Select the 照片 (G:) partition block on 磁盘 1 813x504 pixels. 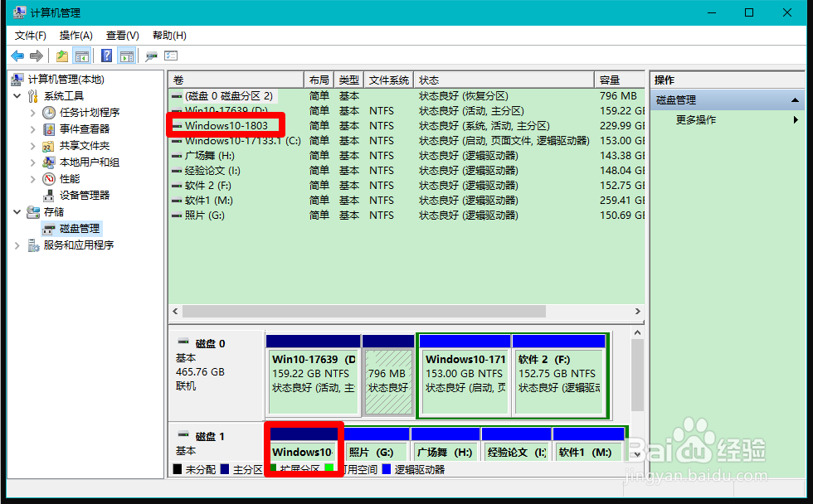click(x=377, y=444)
